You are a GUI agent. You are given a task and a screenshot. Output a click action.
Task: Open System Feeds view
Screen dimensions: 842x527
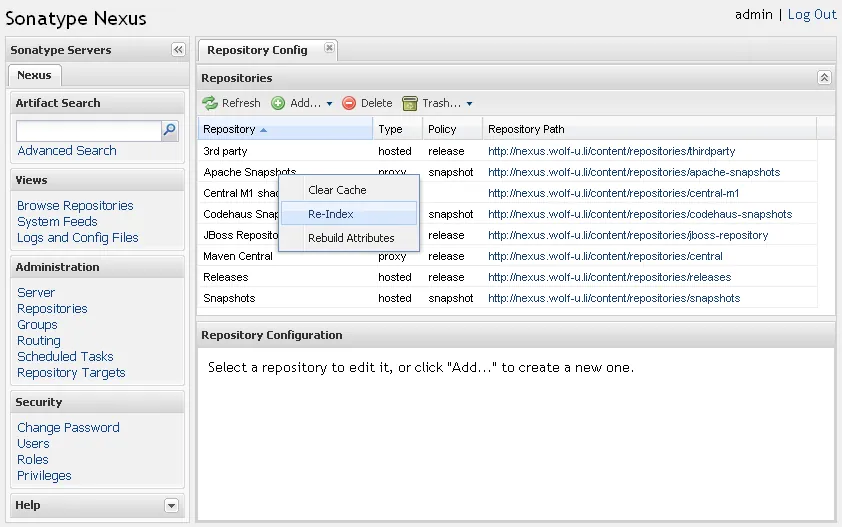[57, 222]
